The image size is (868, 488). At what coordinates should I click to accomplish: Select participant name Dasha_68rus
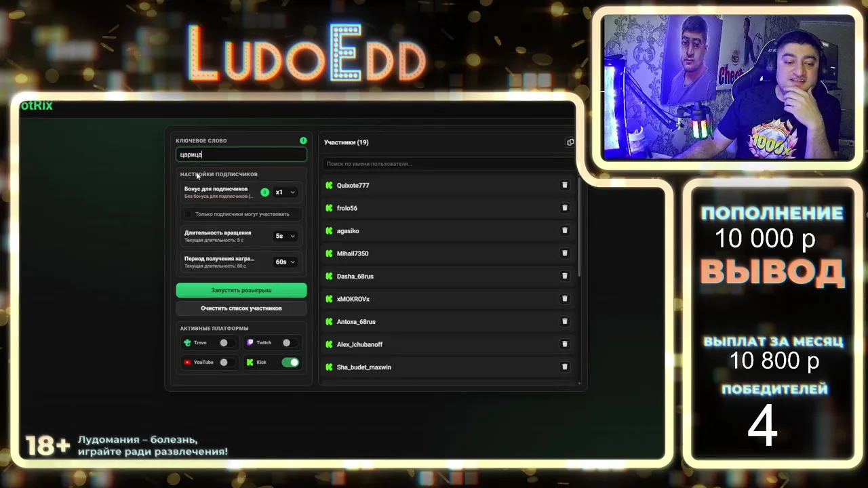click(355, 277)
